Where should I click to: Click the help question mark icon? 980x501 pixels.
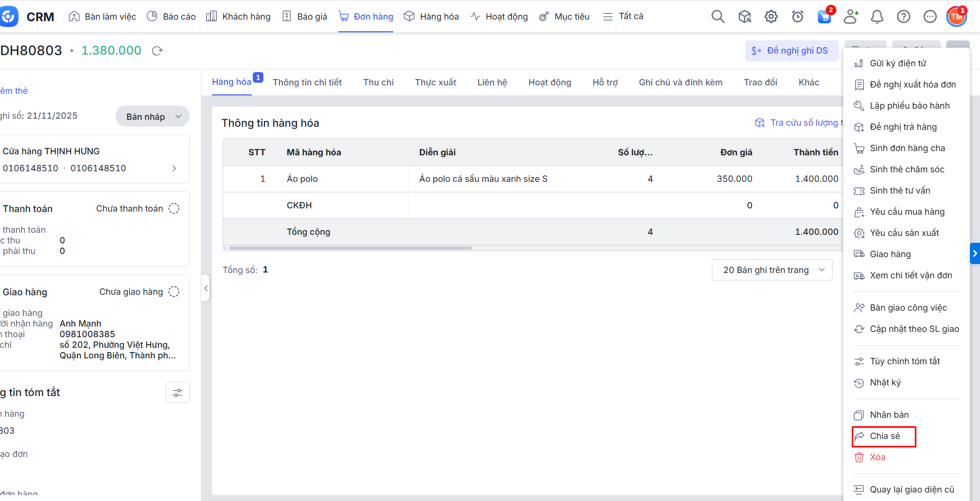point(903,17)
